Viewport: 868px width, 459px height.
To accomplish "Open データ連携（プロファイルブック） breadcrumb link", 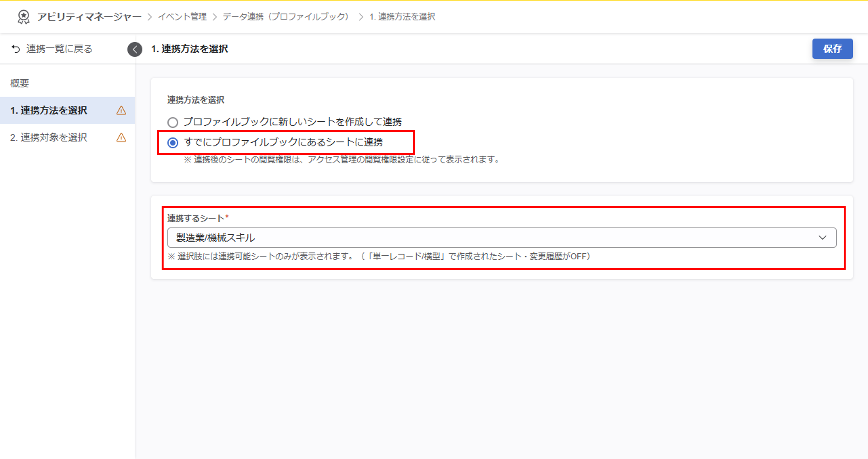I will coord(286,17).
